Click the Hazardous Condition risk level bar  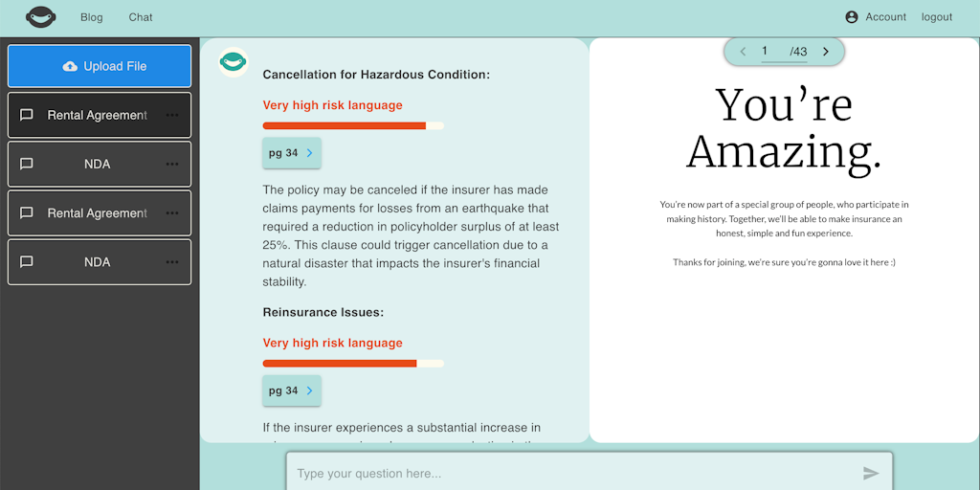(352, 125)
